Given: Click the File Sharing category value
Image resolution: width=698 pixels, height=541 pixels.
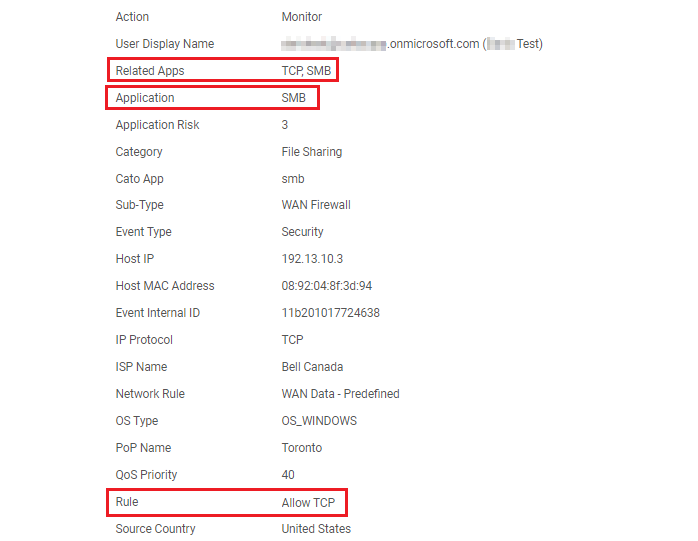Looking at the screenshot, I should point(312,152).
